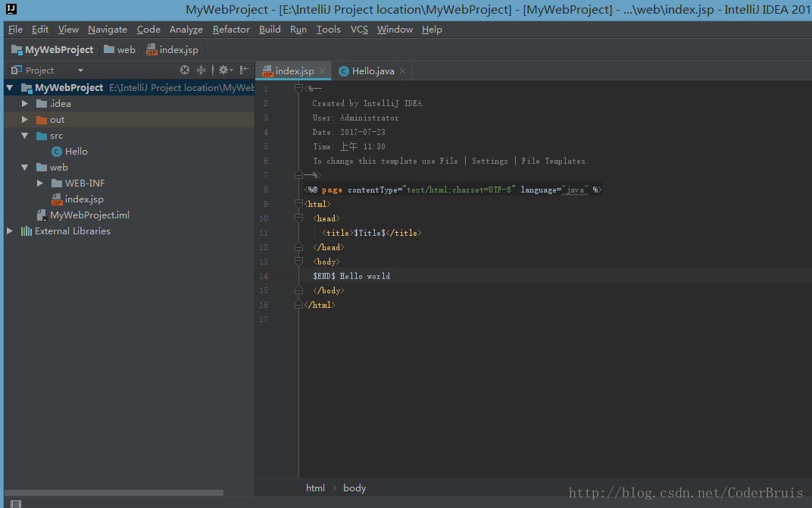Collapse the web folder

[24, 168]
